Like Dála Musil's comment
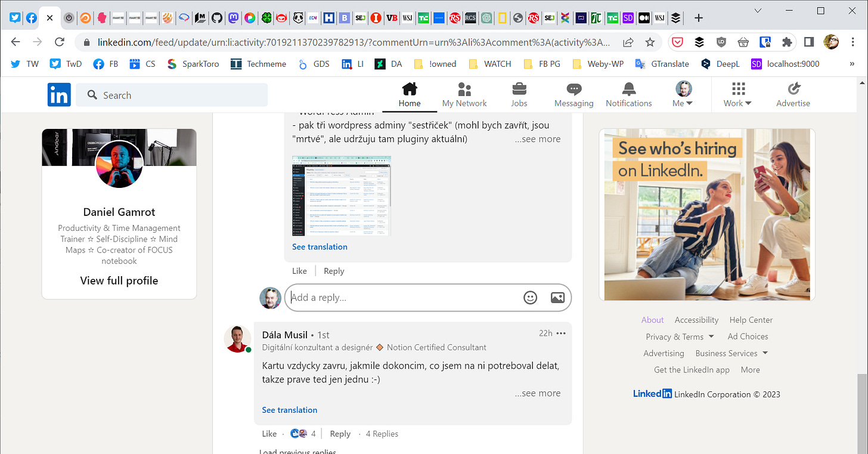The height and width of the screenshot is (454, 868). click(x=269, y=434)
